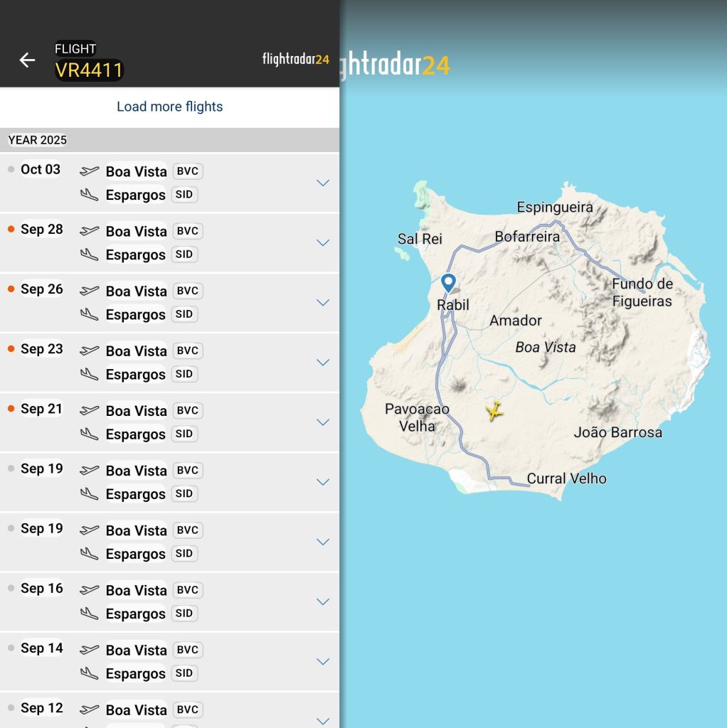Click departure plane icon for Oct 03 flight
The image size is (727, 728).
point(90,171)
